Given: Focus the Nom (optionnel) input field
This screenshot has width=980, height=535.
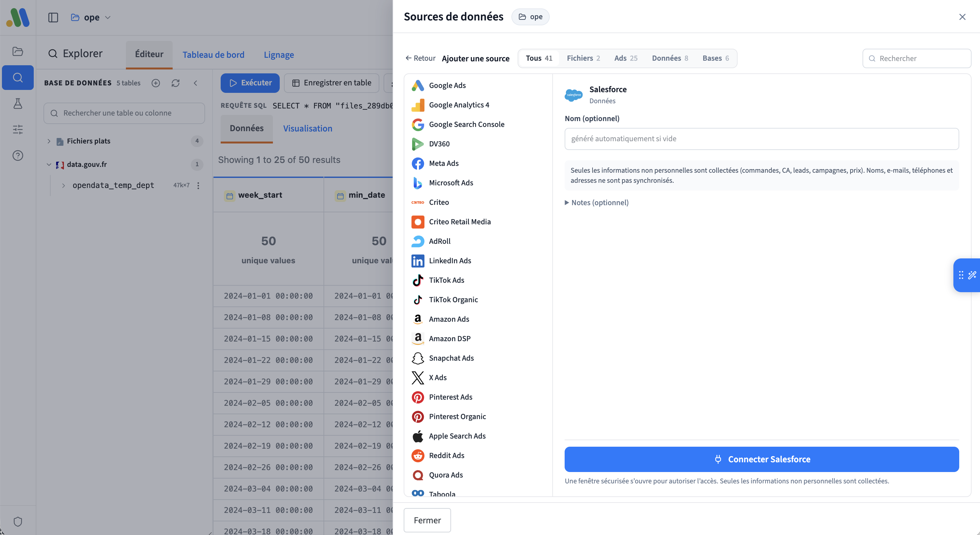Looking at the screenshot, I should (762, 139).
